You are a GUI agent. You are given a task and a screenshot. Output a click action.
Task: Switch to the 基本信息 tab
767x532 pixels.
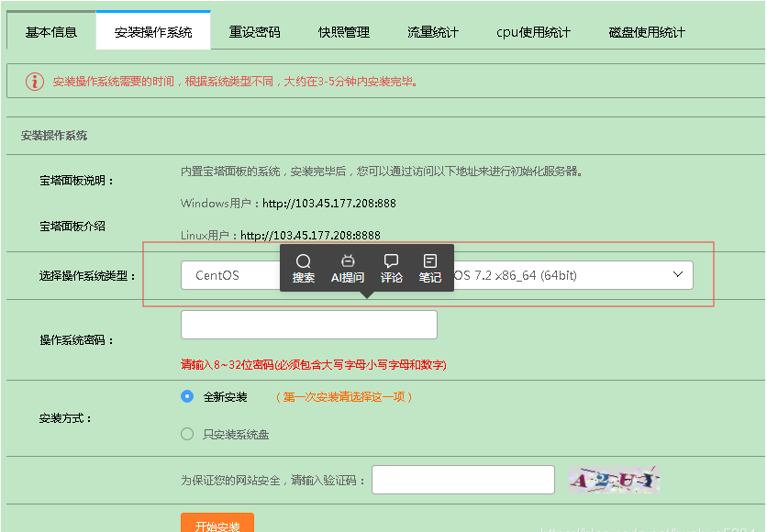pos(51,32)
